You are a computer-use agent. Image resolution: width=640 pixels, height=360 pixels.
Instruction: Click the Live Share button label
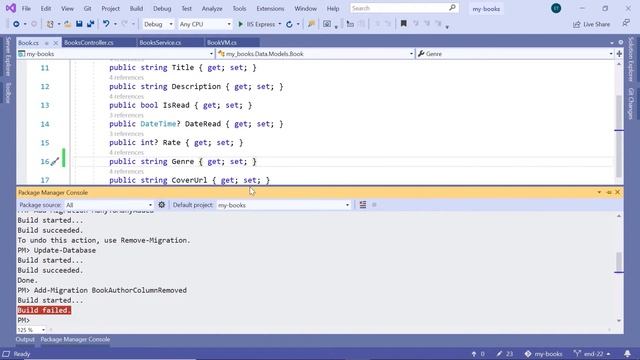(596, 24)
